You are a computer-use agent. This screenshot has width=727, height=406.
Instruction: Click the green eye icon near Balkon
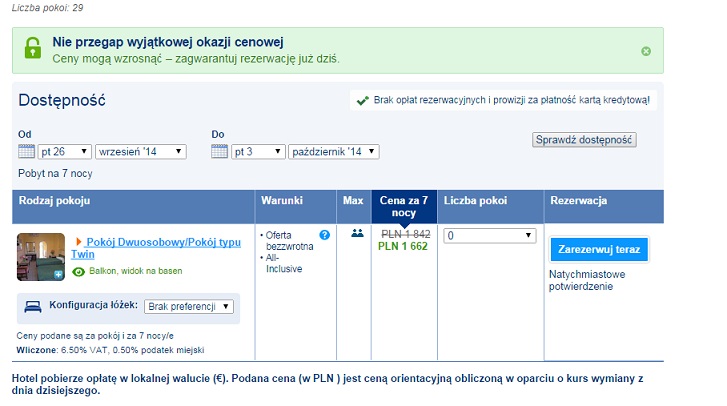click(78, 272)
